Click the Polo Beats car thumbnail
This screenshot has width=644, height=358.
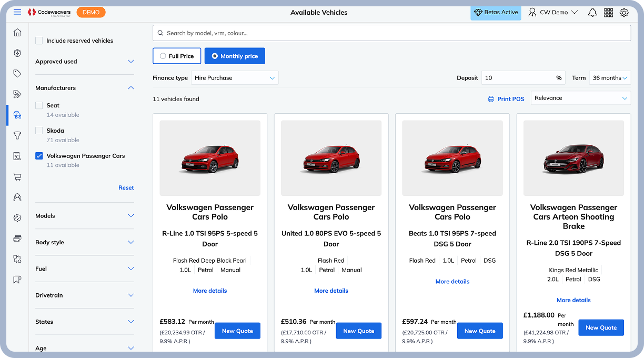tap(452, 158)
